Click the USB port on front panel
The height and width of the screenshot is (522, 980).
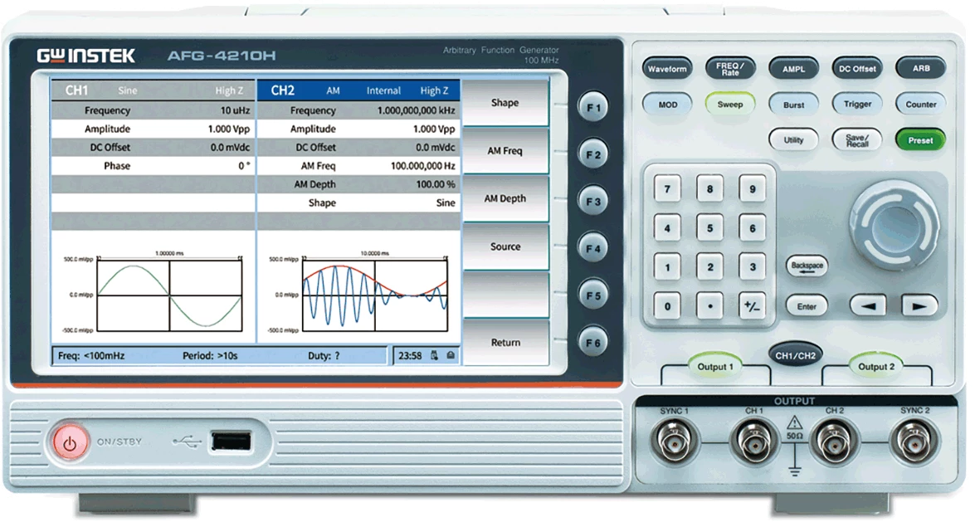pyautogui.click(x=232, y=442)
